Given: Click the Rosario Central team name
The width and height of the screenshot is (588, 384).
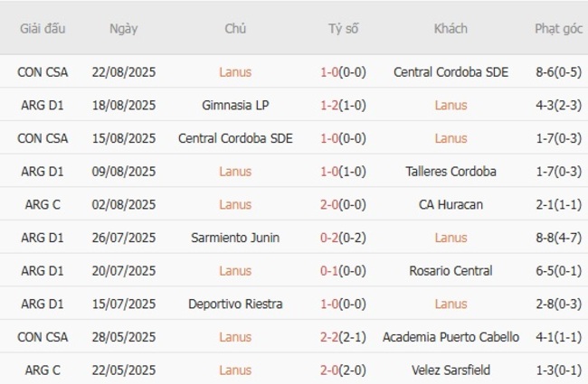Looking at the screenshot, I should tap(450, 271).
